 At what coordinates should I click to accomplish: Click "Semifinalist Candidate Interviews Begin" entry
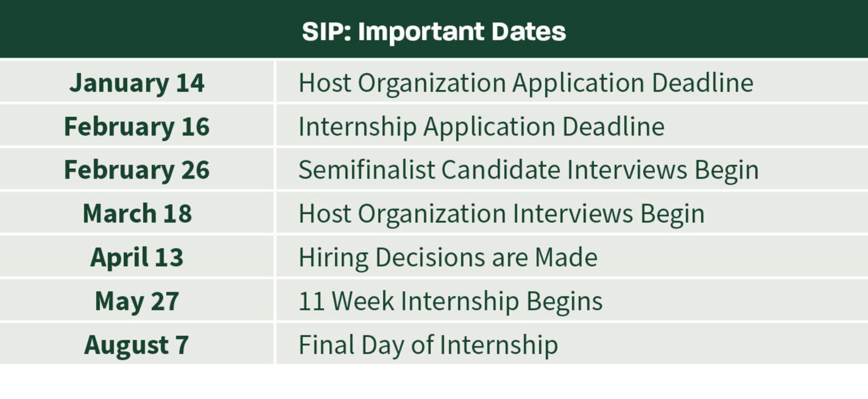click(529, 170)
